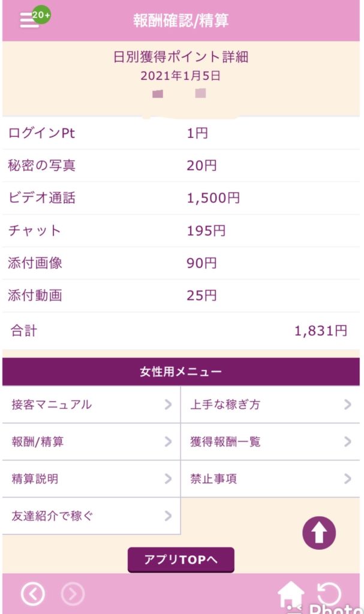Tap the チャット 195円 row

(x=181, y=231)
